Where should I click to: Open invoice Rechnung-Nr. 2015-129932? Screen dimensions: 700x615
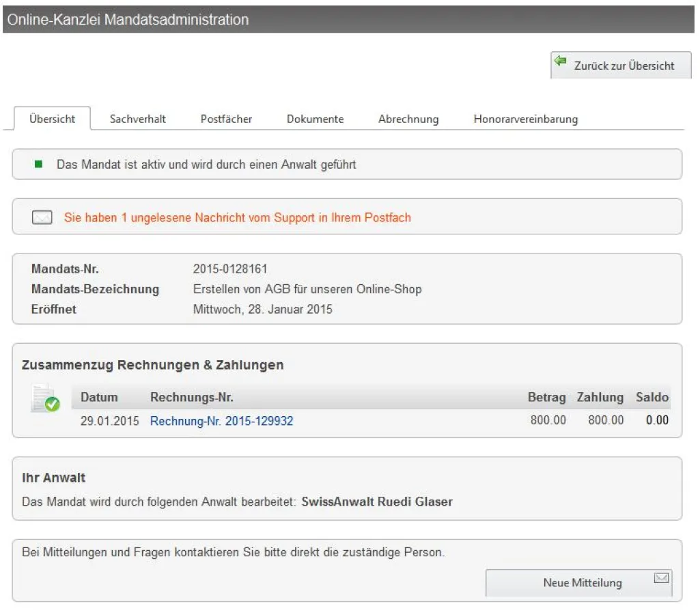[221, 421]
